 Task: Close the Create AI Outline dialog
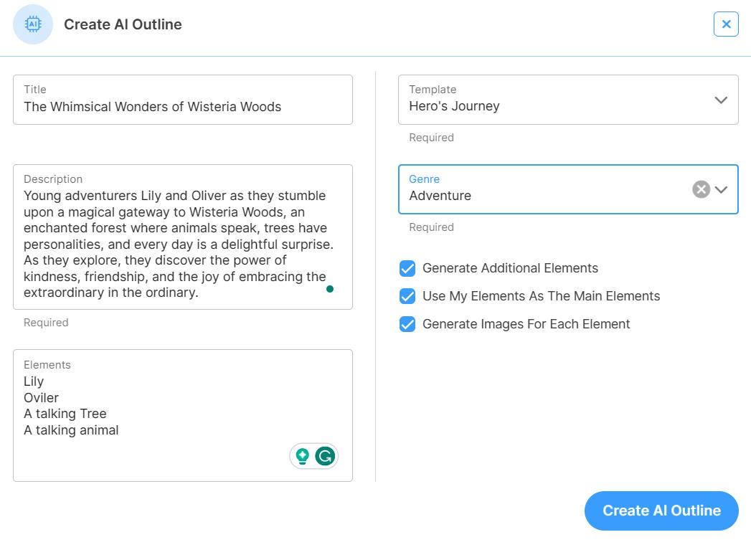[726, 24]
